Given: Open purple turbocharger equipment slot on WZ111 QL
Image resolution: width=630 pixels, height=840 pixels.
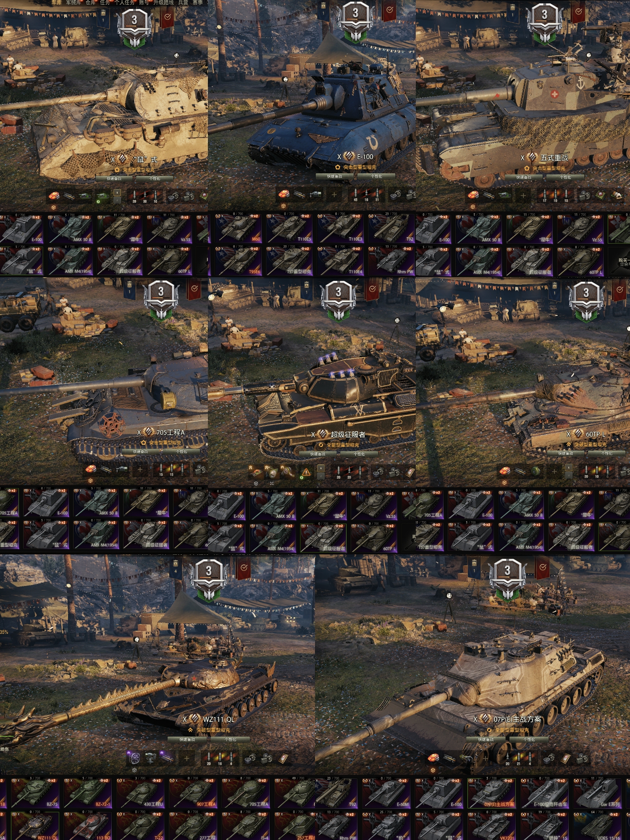Looking at the screenshot, I should (x=134, y=758).
